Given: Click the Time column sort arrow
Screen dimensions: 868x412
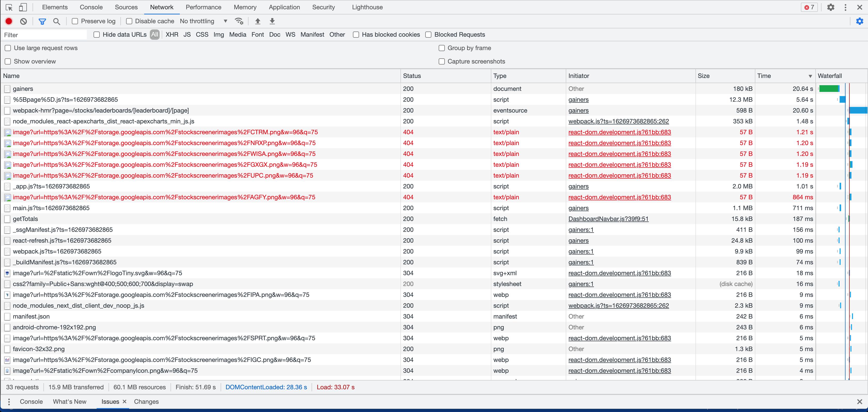Looking at the screenshot, I should click(810, 76).
